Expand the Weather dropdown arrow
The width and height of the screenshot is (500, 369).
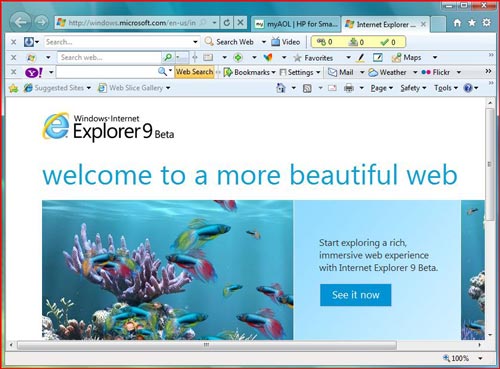pos(415,72)
